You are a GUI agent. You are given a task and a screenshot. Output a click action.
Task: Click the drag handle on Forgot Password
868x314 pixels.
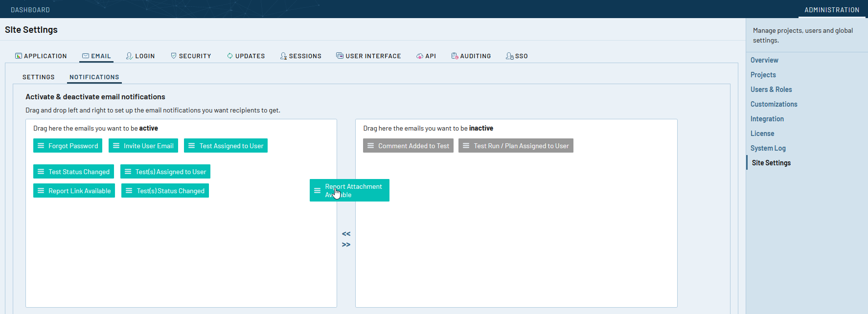coord(41,146)
